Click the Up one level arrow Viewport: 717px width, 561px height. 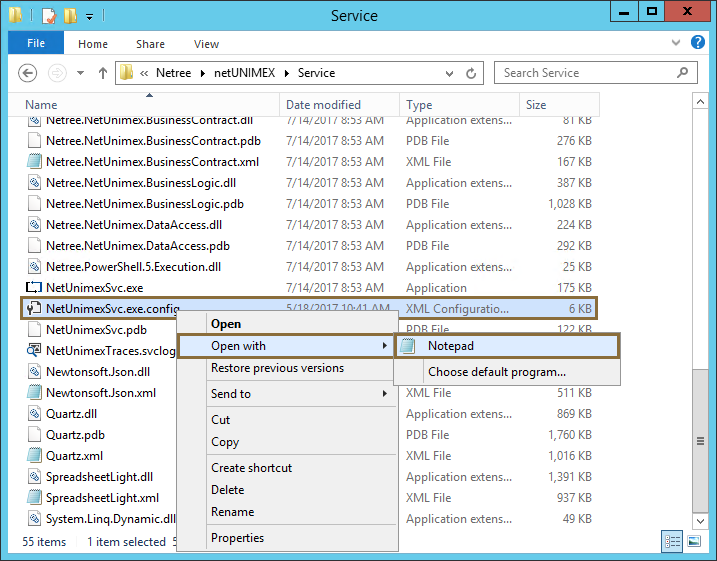click(103, 73)
